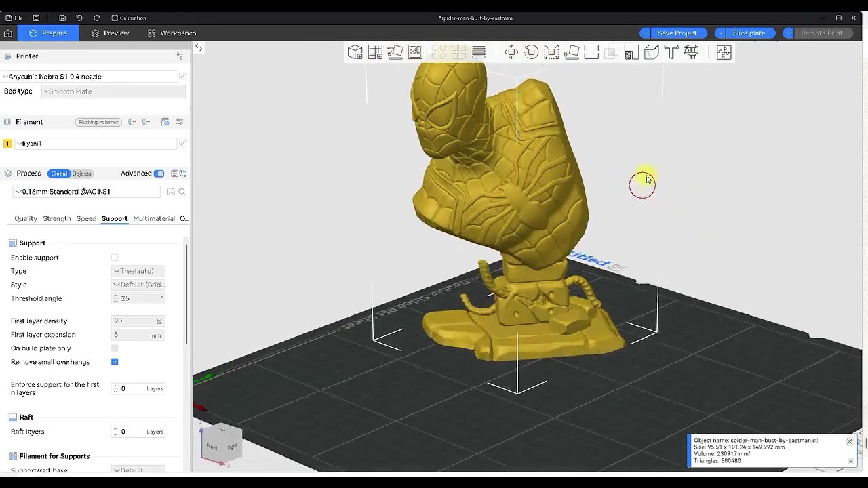This screenshot has height=488, width=868.
Task: Add a model with the cube icon
Action: (355, 52)
